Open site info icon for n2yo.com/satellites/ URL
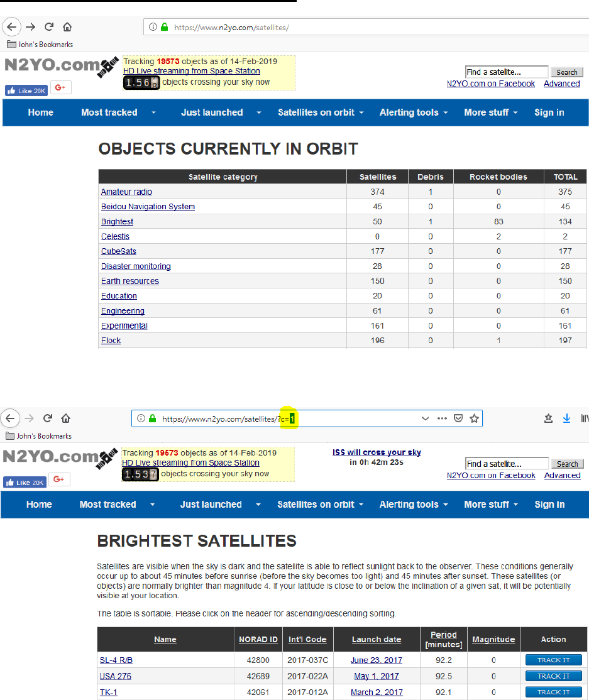Screen dimensions: 589x700 coord(153,27)
